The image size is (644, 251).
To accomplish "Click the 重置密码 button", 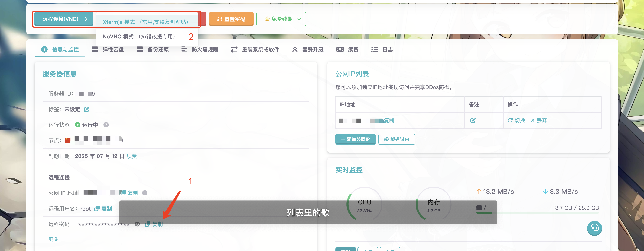I will pos(231,19).
